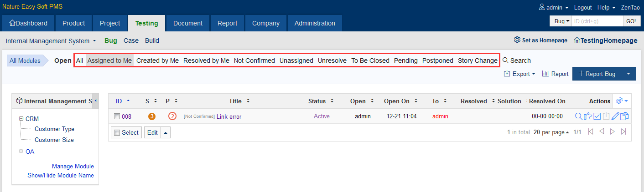
Task: Open the Export dropdown
Action: click(x=519, y=74)
